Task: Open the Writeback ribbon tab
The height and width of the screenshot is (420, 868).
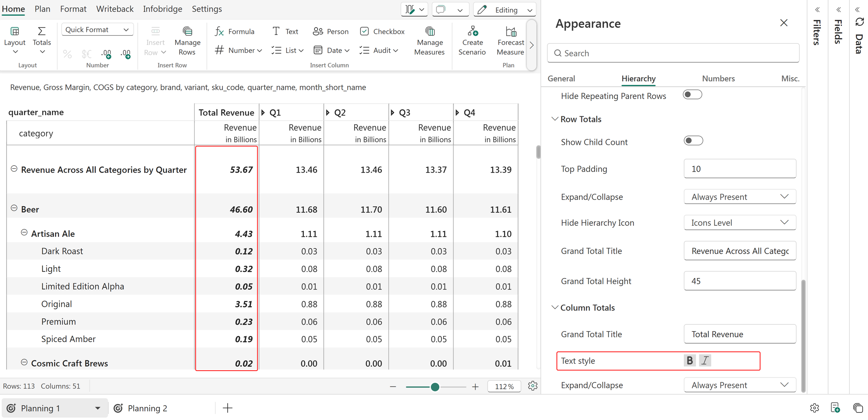Action: coord(115,9)
